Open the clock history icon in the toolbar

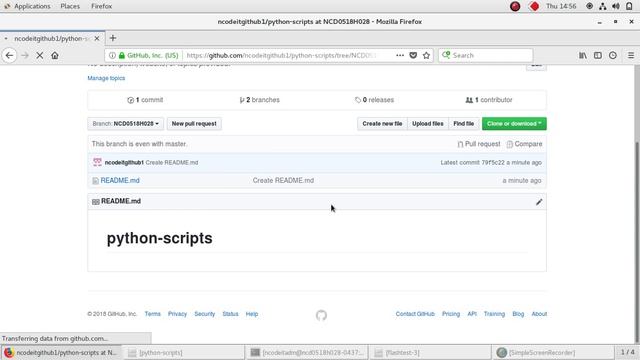tap(613, 55)
